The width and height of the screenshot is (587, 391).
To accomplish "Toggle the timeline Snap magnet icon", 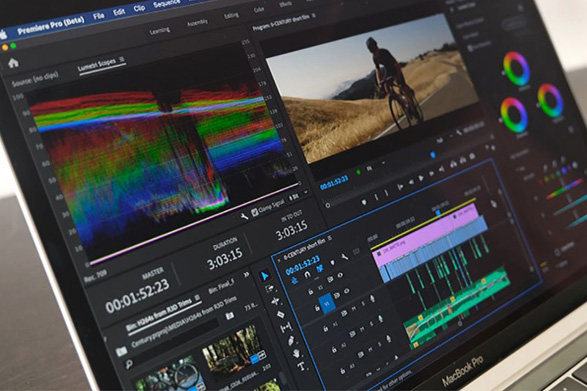I will [307, 275].
